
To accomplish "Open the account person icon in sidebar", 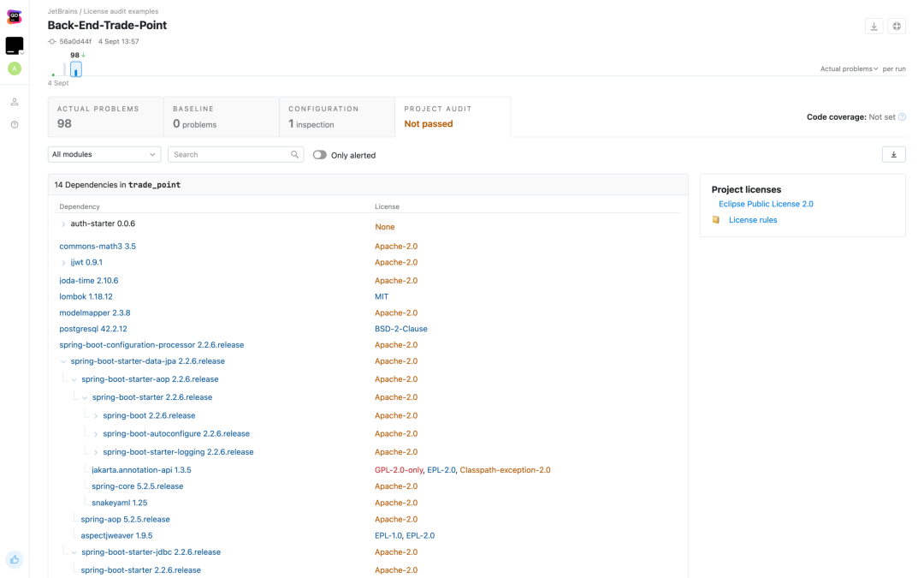I will click(15, 102).
